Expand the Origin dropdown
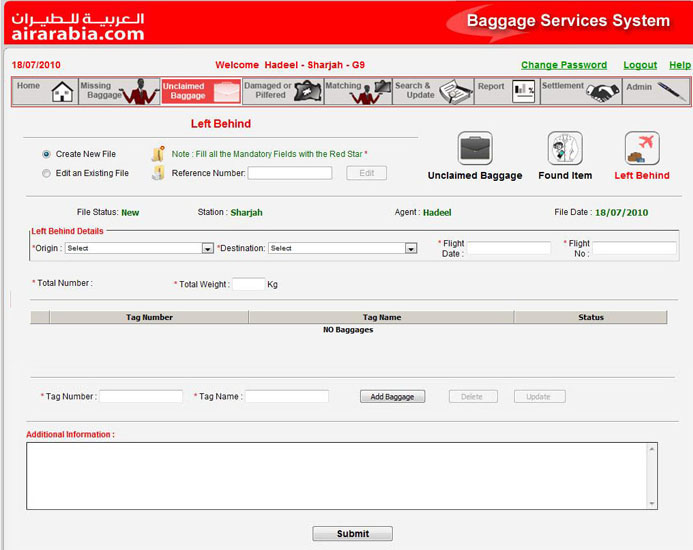Screen dimensions: 693x550 pyautogui.click(x=208, y=248)
